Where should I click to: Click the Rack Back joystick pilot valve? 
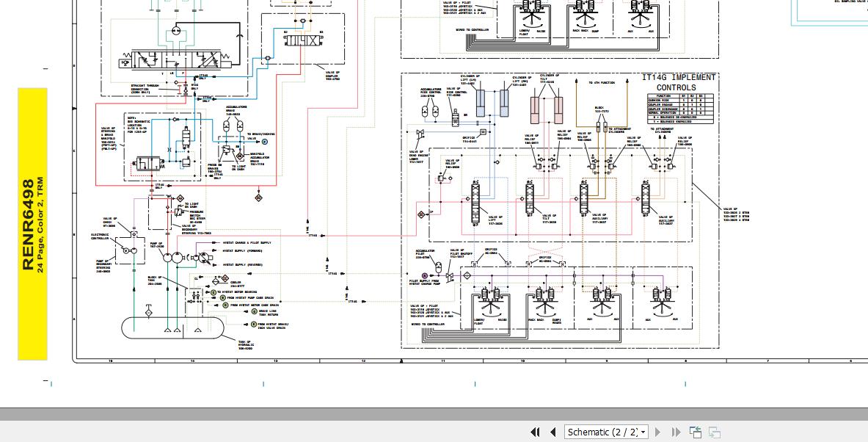point(540,297)
